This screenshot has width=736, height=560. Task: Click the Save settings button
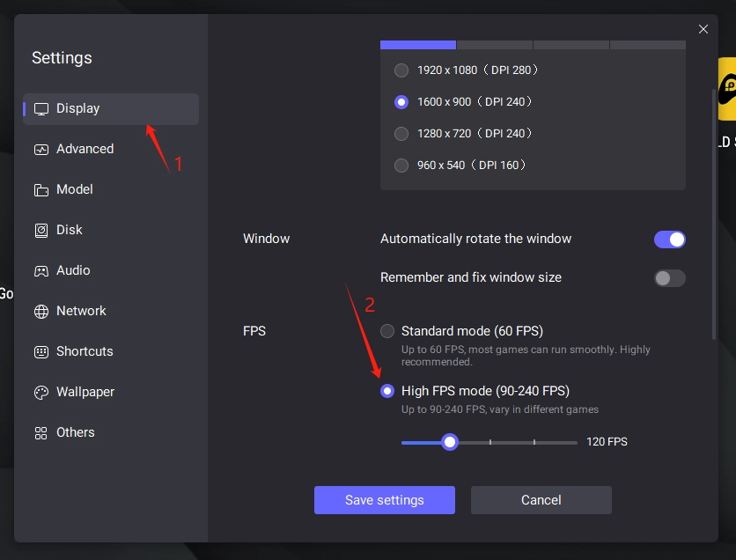pyautogui.click(x=384, y=500)
